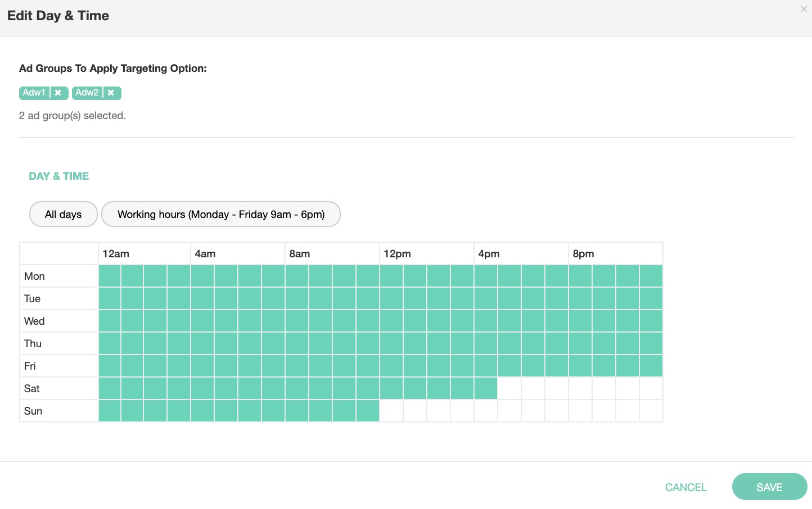Screen dimensions: 812x509
Task: Enable the Saturday 5pm empty slot
Action: tap(509, 388)
